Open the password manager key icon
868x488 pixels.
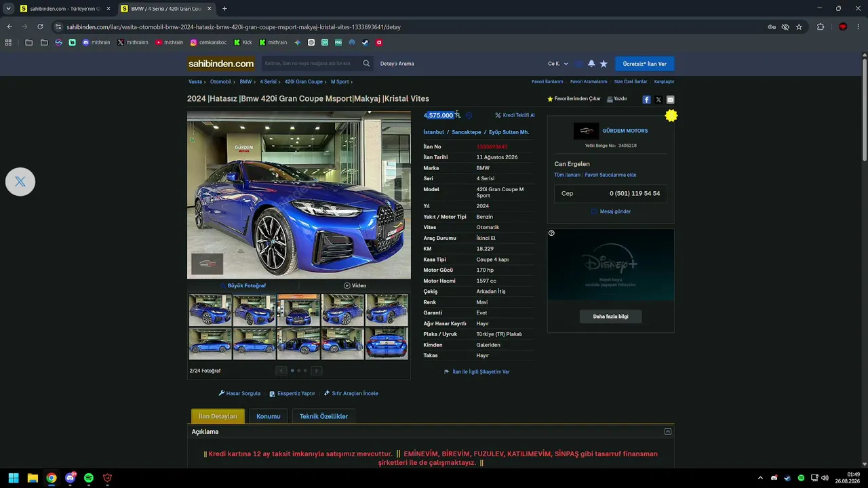(772, 27)
